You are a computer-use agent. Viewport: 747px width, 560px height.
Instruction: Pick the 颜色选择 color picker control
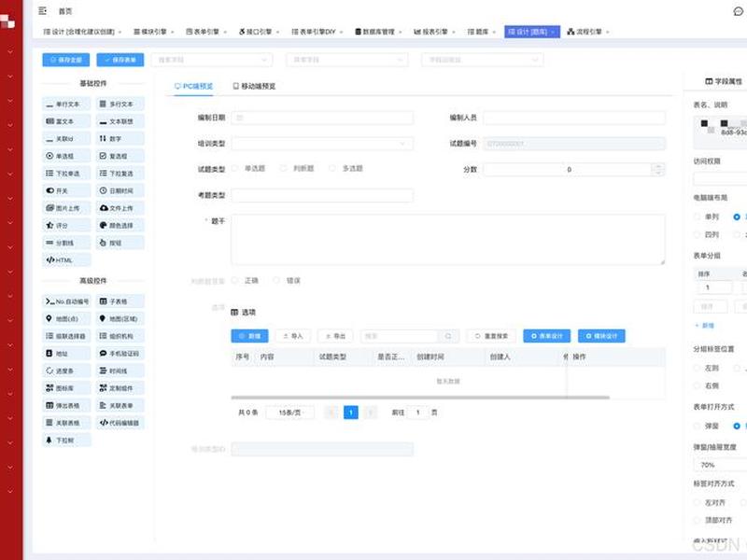point(120,225)
